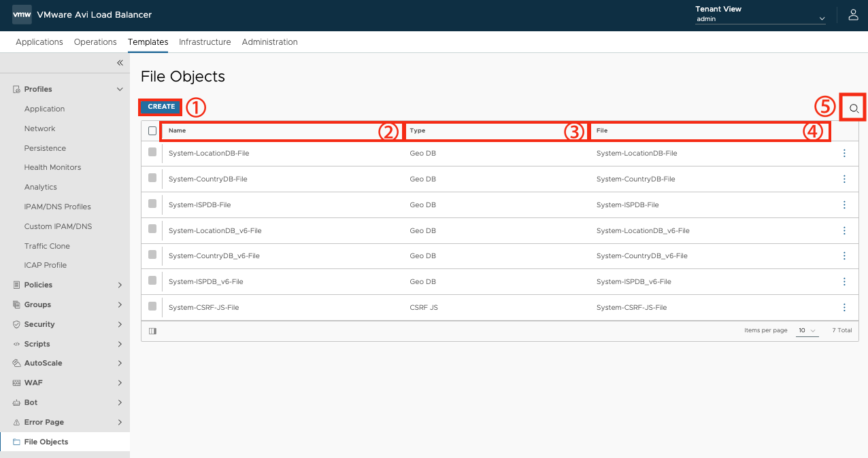868x458 pixels.
Task: Open the Items per page dropdown
Action: [807, 331]
